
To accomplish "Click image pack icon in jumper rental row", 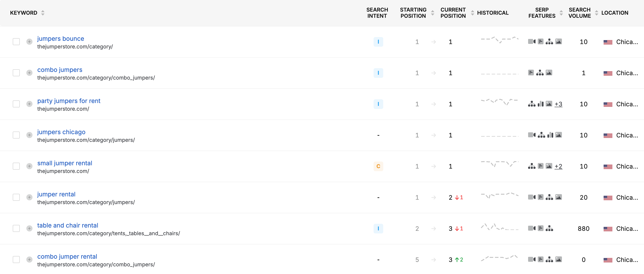I will pos(558,197).
